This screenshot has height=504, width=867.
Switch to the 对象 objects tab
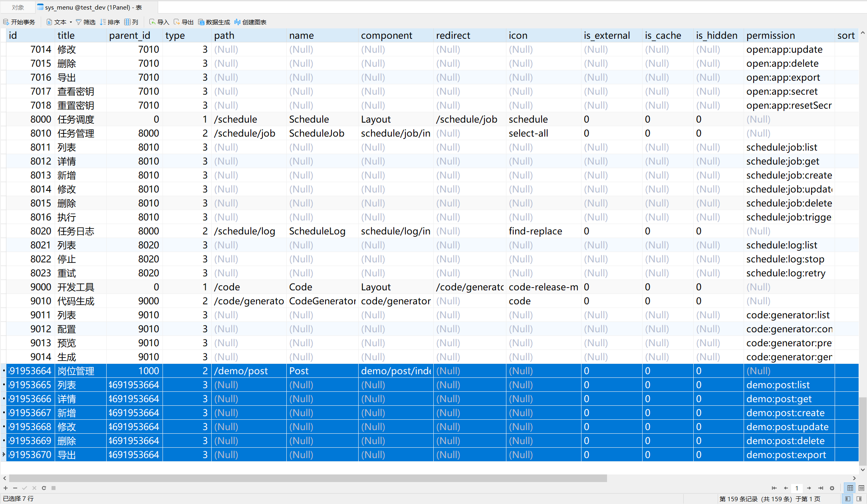(x=18, y=7)
